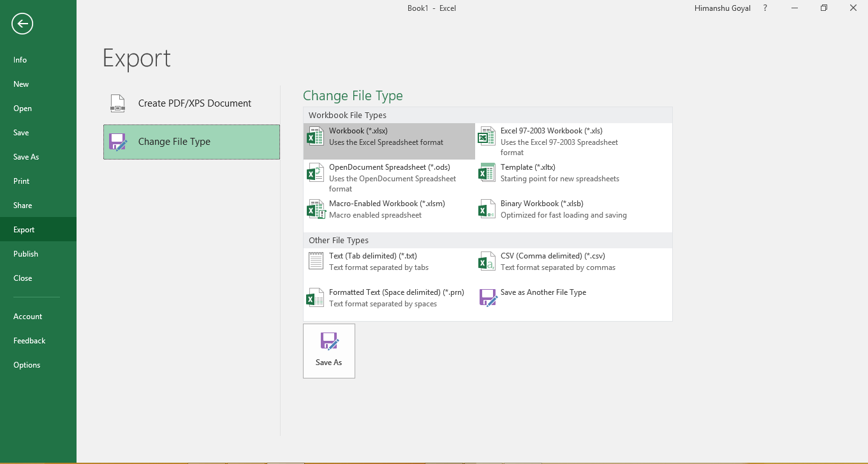
Task: Switch to the Info section
Action: pos(20,59)
